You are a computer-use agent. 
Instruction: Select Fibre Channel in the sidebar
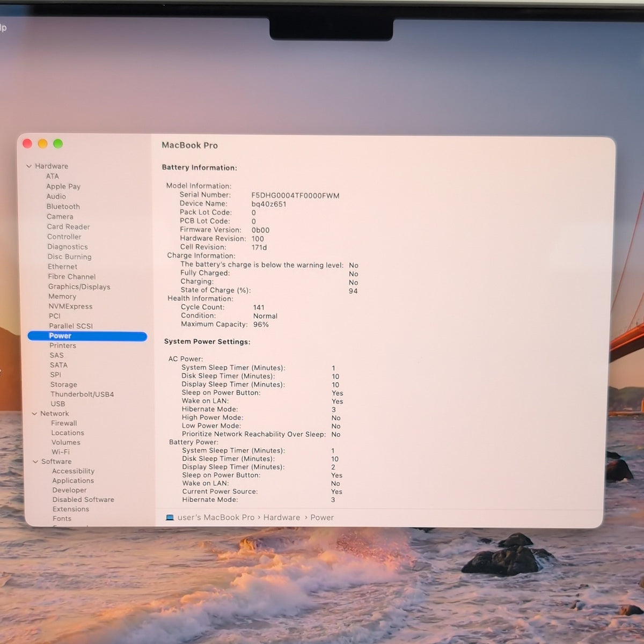point(72,277)
